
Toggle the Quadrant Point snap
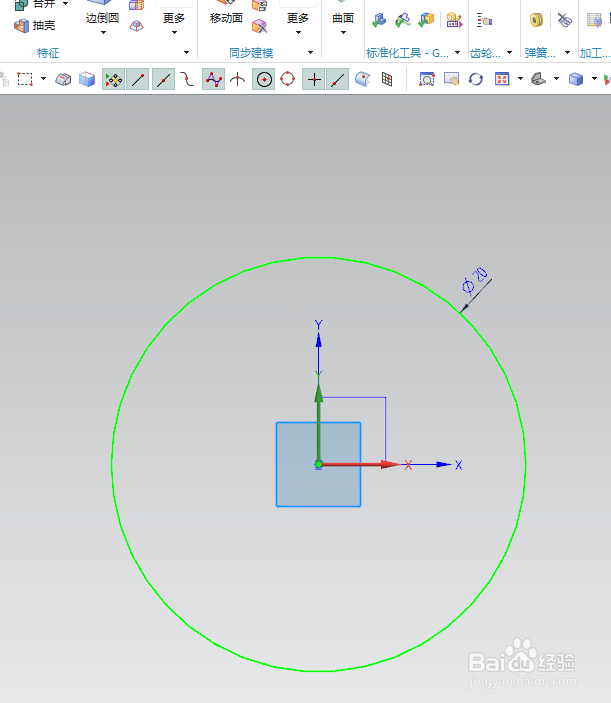pos(287,79)
